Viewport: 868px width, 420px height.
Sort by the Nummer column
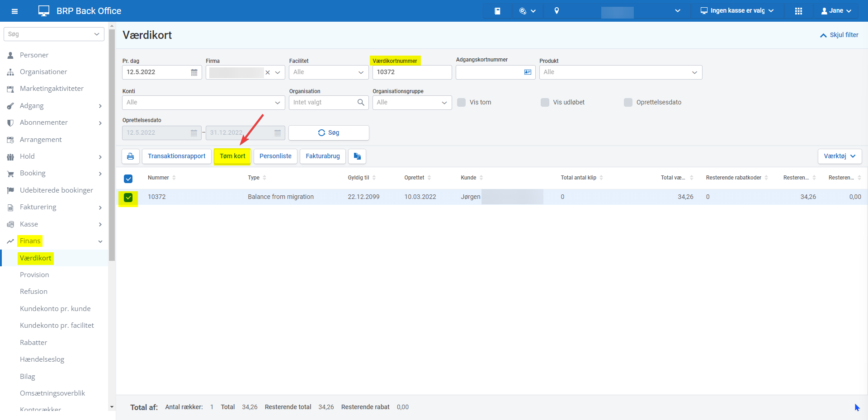point(161,178)
